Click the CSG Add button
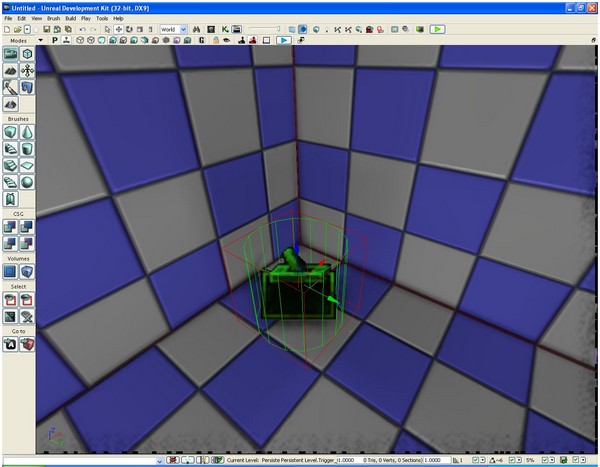600x467 pixels. (x=10, y=227)
